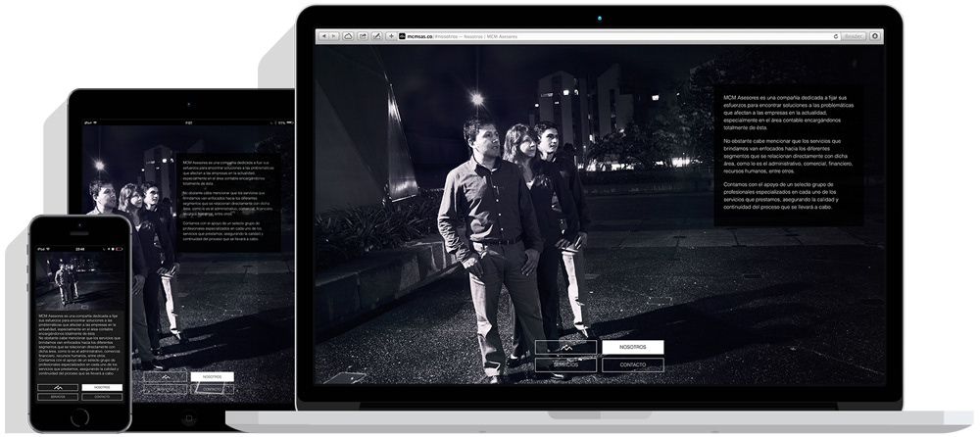Image resolution: width=980 pixels, height=437 pixels.
Task: Open iCloud tabs in the laptop browser toolbar
Action: [348, 36]
